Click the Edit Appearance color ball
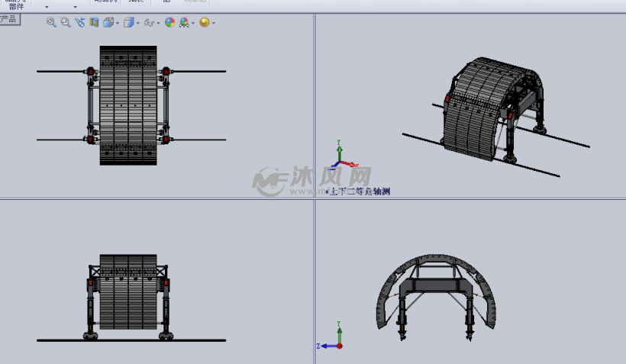Screen dimensions: 626x364 coord(169,23)
